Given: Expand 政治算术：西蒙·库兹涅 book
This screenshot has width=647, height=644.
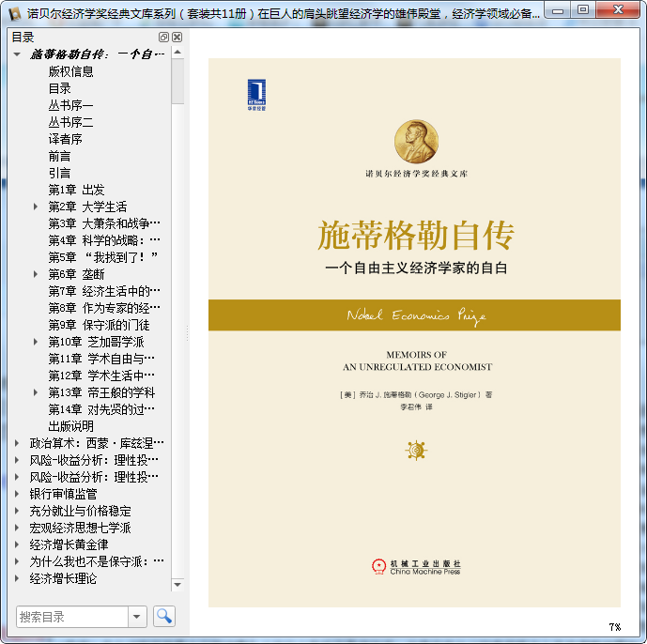Looking at the screenshot, I should [x=17, y=443].
